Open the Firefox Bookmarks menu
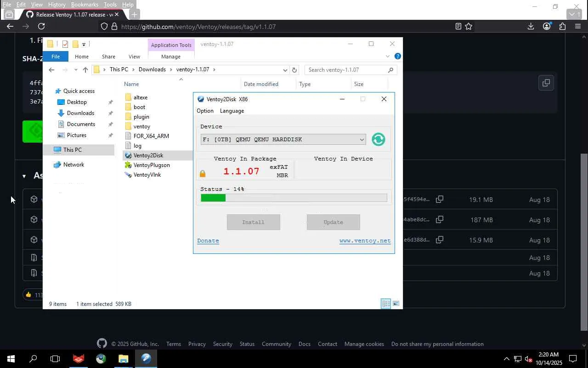Viewport: 588px width, 368px height. [85, 5]
